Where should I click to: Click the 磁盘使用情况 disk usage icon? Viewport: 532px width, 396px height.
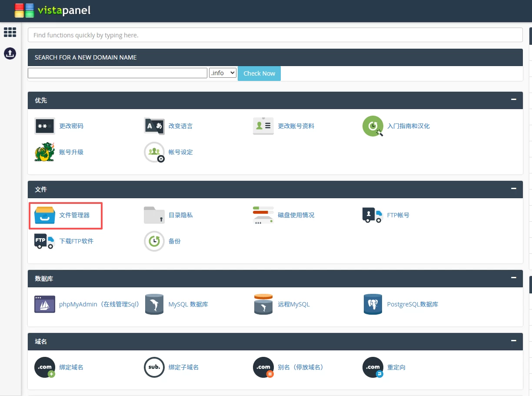pos(263,215)
